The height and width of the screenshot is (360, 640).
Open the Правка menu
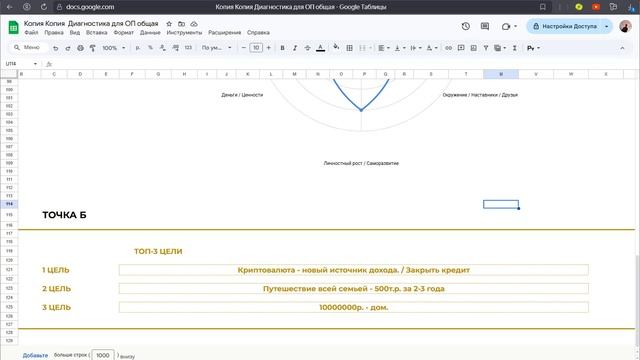click(54, 33)
